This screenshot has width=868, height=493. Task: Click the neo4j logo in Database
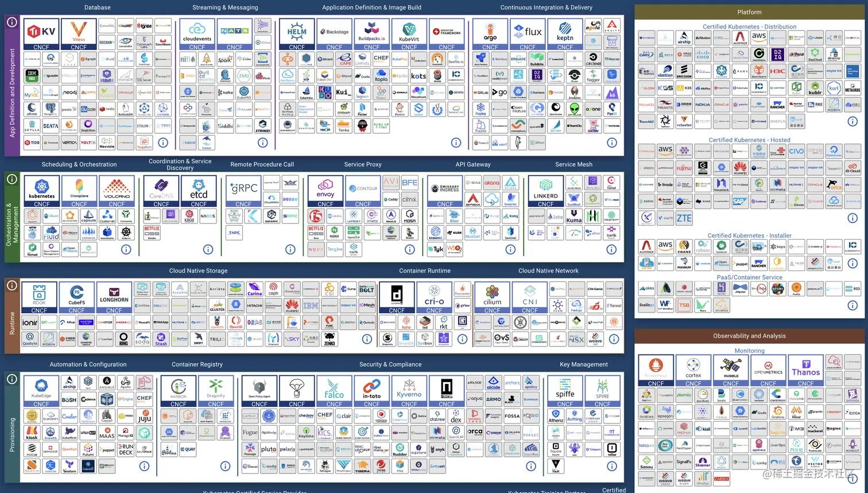click(69, 92)
